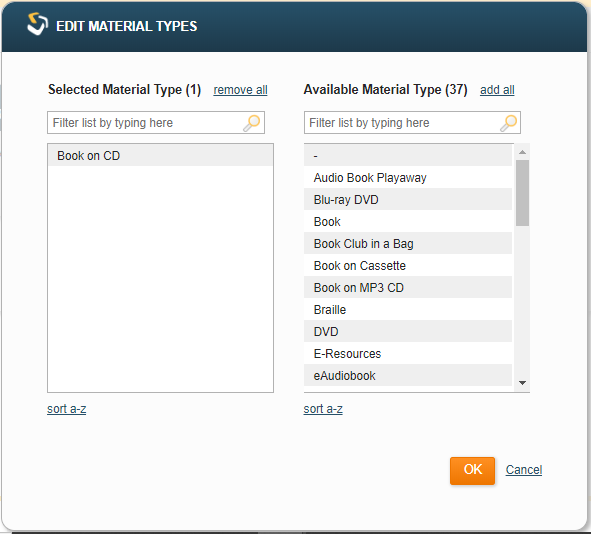Click the Cancel link

tap(524, 470)
